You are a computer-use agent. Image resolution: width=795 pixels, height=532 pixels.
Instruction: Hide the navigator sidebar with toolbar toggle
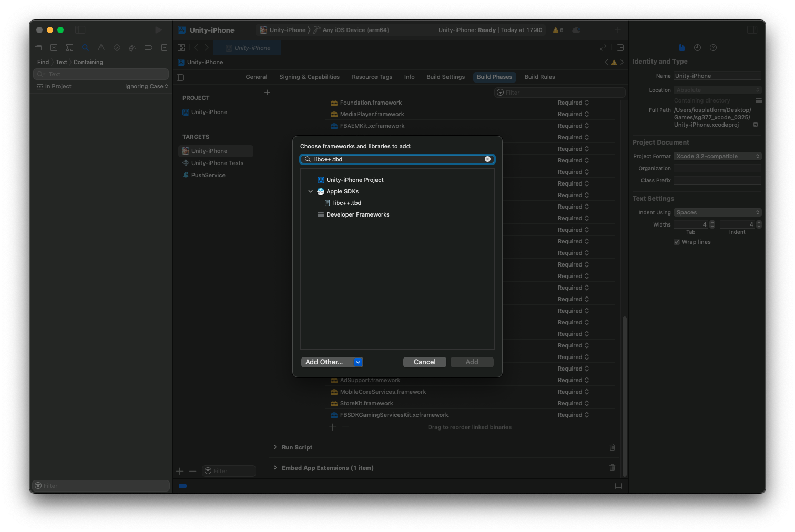80,30
